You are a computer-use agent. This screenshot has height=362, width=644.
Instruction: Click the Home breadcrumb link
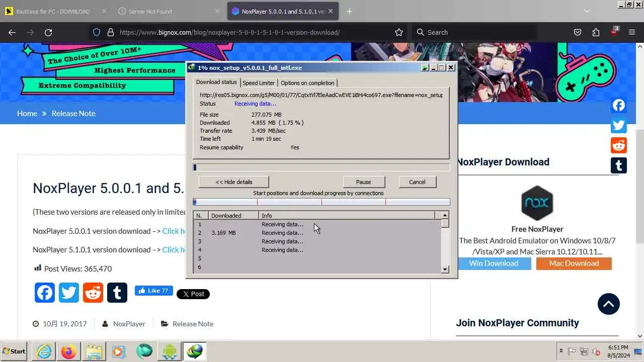click(27, 113)
